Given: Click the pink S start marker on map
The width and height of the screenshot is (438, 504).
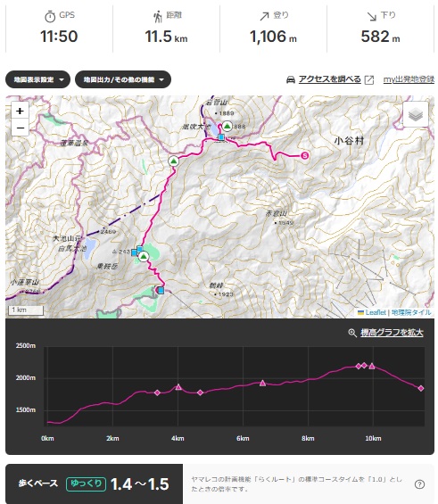Looking at the screenshot, I should [305, 155].
